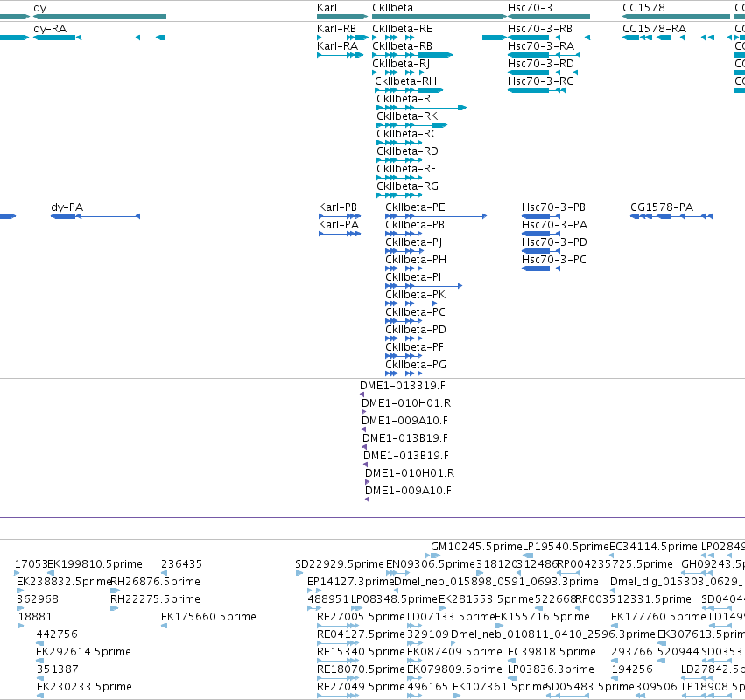Click CDS CkIIbeta-PB
This screenshot has width=745, height=700.
(x=415, y=225)
